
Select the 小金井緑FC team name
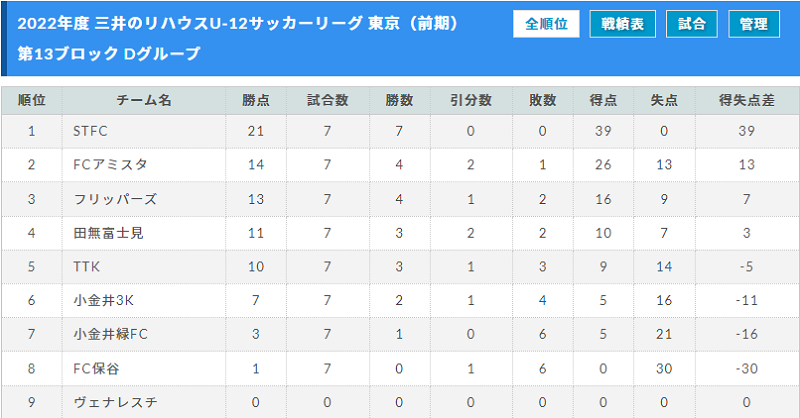(x=110, y=334)
